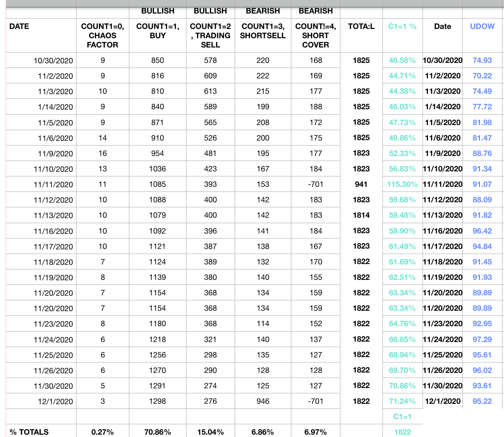
Task: Select the percentage 115.30%
Action: [403, 184]
